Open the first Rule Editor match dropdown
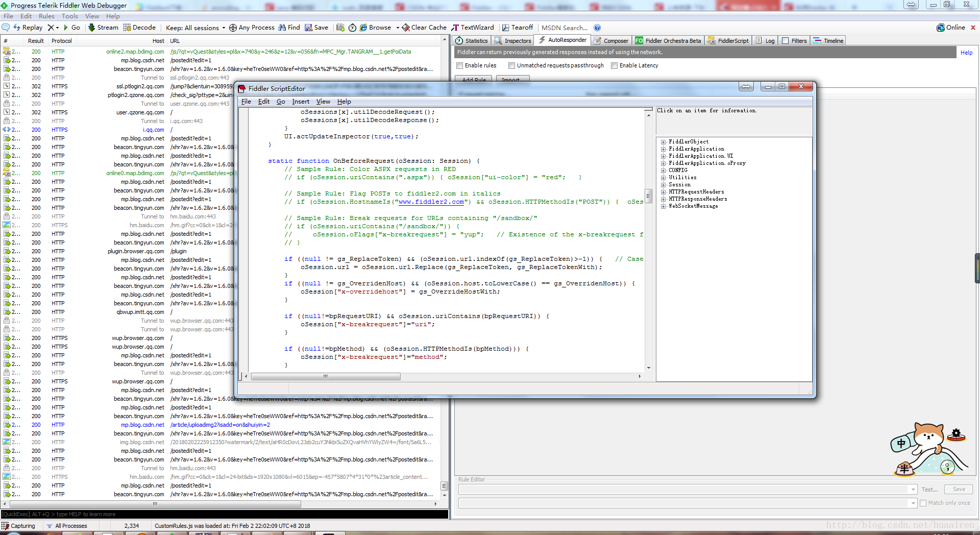Screen dimensions: 980x535 click(913, 490)
